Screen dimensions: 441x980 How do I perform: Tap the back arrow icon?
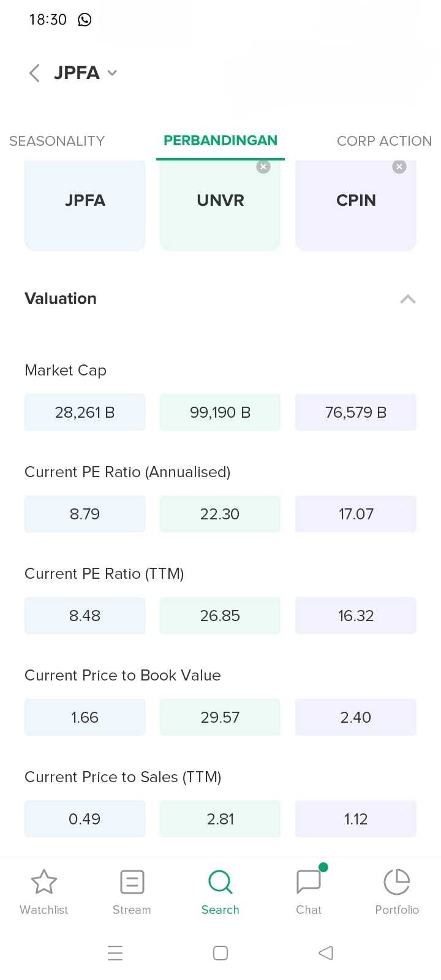click(34, 73)
